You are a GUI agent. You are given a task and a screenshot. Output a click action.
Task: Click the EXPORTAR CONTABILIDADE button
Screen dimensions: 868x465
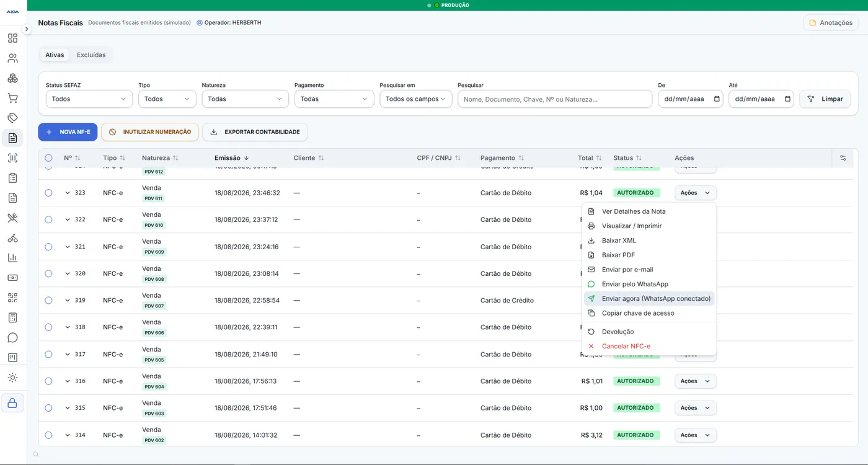coord(255,132)
